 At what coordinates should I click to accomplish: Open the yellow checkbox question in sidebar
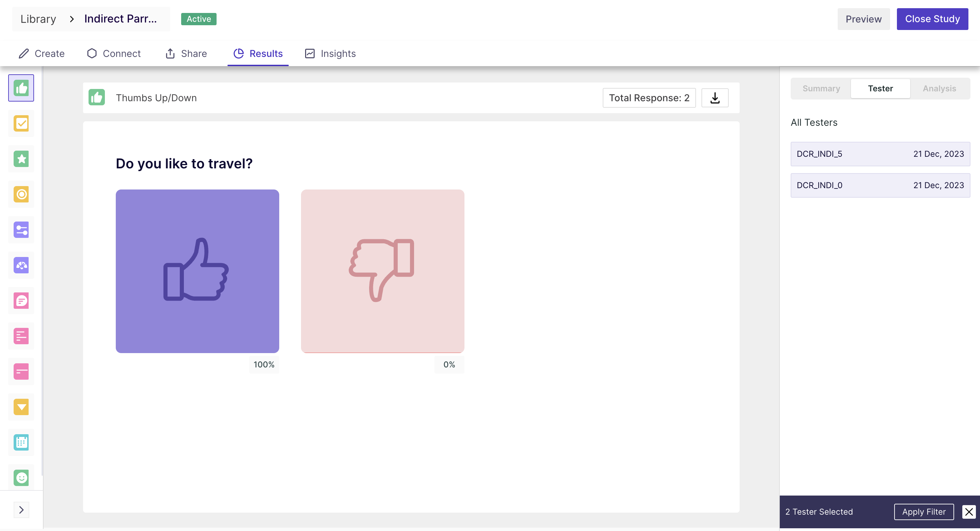tap(21, 123)
